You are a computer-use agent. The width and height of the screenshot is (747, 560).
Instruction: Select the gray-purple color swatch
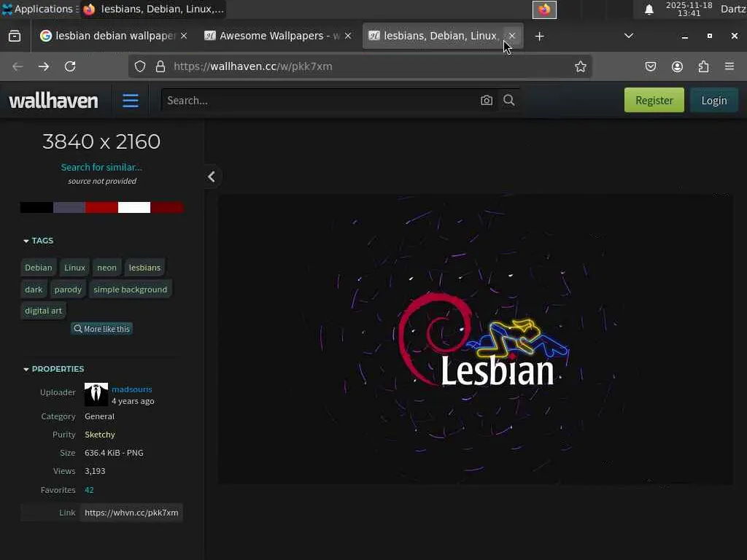coord(69,207)
